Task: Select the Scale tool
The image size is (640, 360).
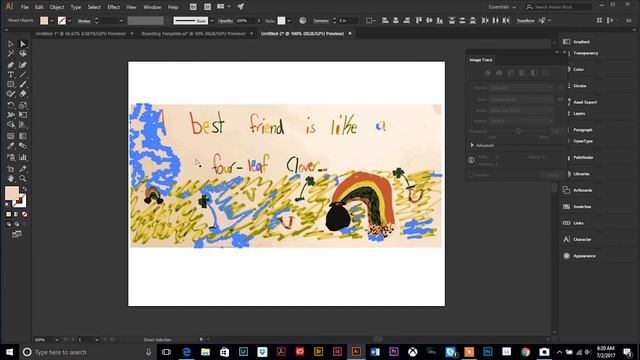Action: coord(23,105)
